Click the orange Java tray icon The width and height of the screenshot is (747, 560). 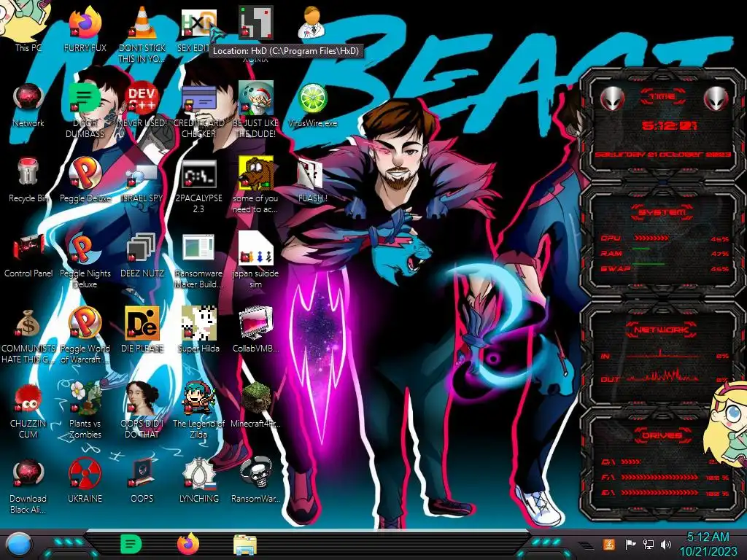point(609,544)
